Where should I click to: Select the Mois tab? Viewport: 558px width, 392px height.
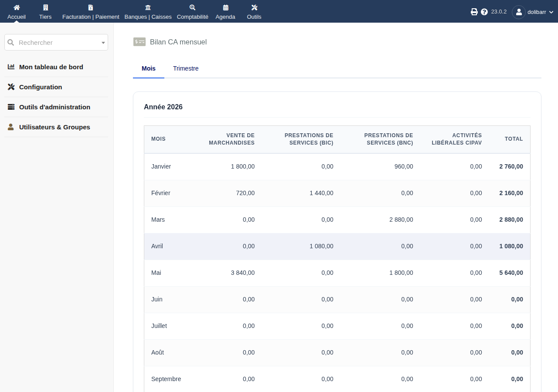pos(149,68)
